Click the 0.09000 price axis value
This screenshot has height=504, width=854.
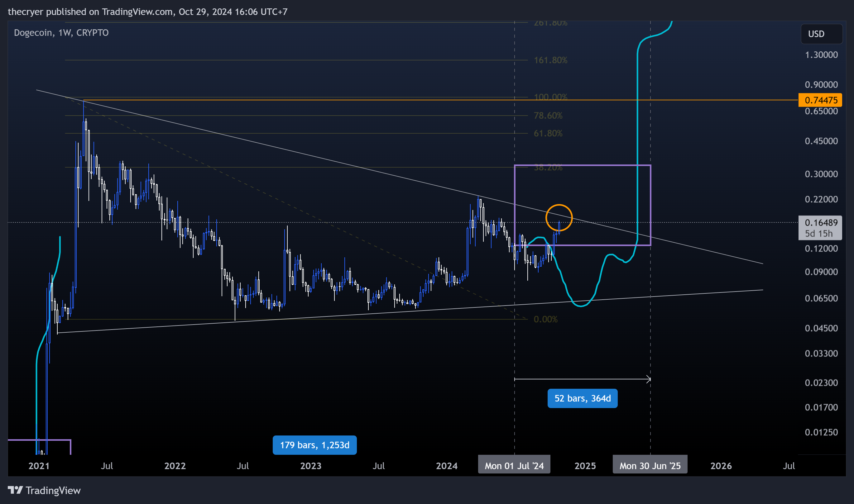(821, 272)
